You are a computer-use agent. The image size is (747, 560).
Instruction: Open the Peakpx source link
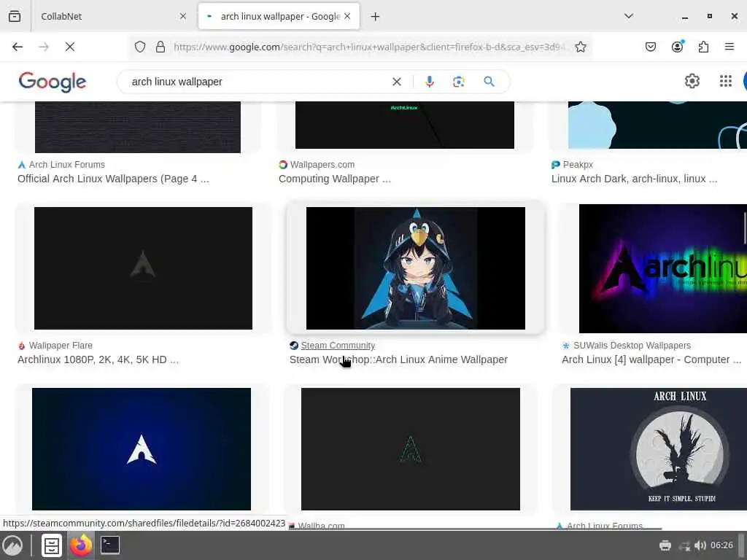578,165
